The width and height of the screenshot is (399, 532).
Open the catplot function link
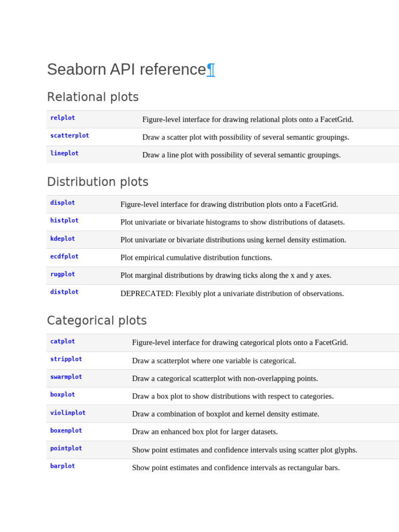coord(62,341)
